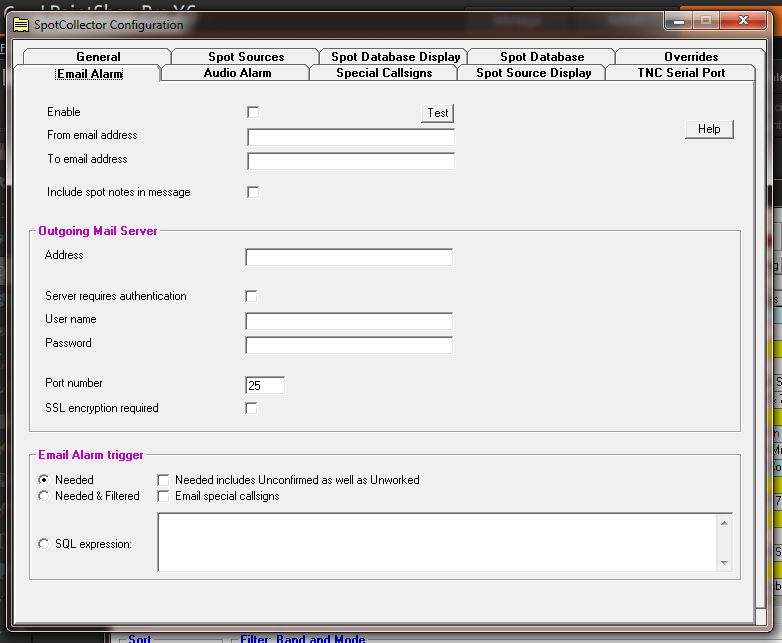Minimize the SpotCollector Configuration window
782x643 pixels.
(x=678, y=20)
